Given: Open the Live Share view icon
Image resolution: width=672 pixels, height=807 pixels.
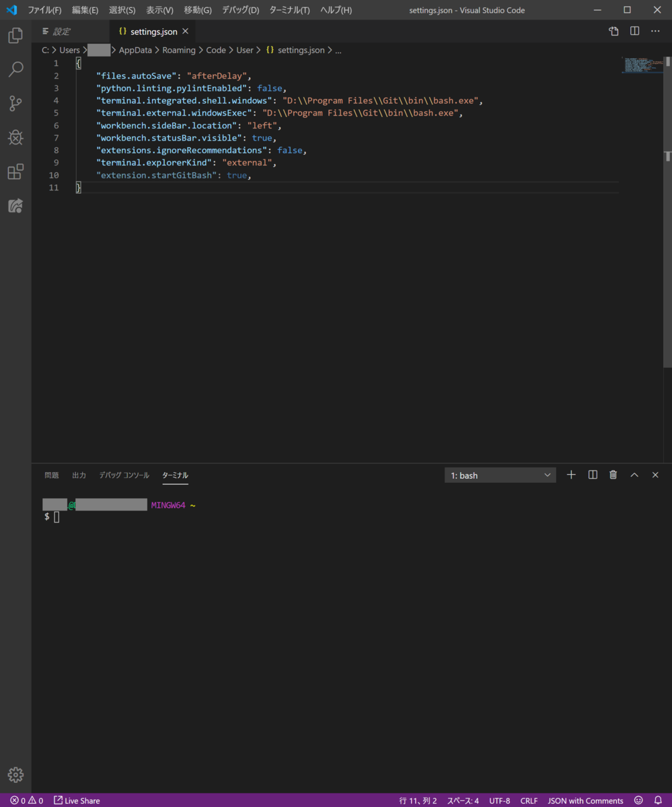Looking at the screenshot, I should click(15, 206).
